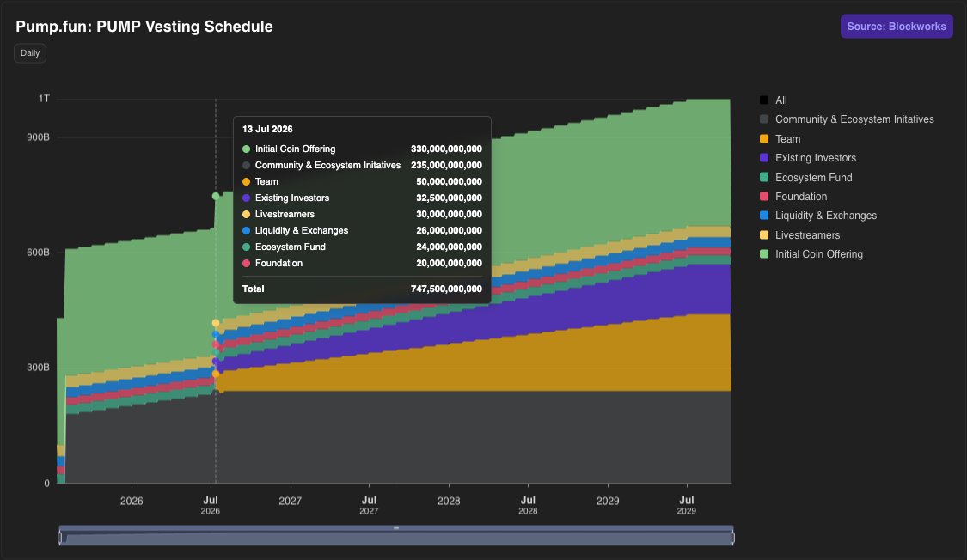The height and width of the screenshot is (560, 967).
Task: Click the blue Liquidity & Exchanges legend swatch
Action: (x=764, y=216)
